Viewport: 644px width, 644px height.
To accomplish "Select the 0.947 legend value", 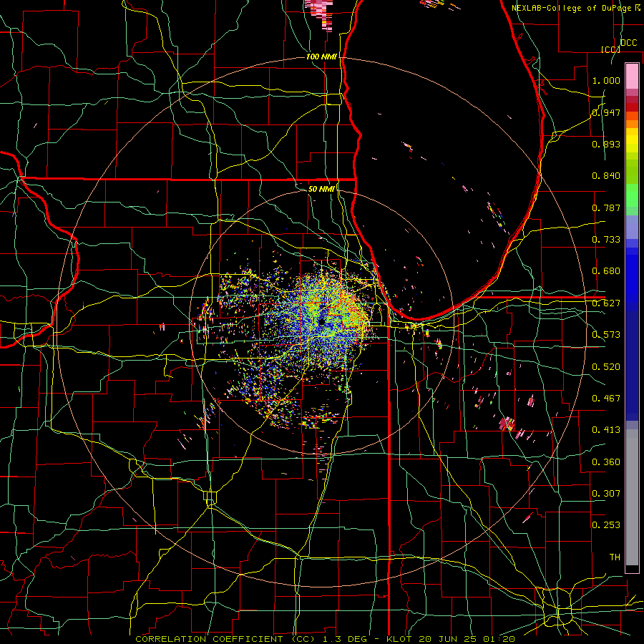I will (x=606, y=112).
